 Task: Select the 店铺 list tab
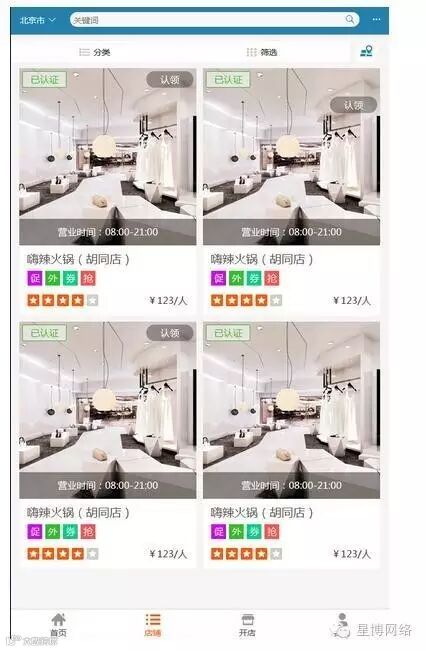coord(153,625)
